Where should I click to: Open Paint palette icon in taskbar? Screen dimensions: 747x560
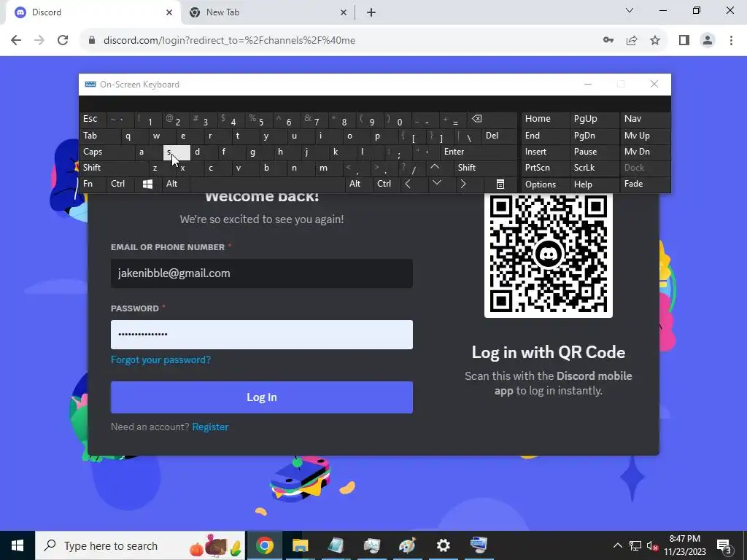coord(407,545)
